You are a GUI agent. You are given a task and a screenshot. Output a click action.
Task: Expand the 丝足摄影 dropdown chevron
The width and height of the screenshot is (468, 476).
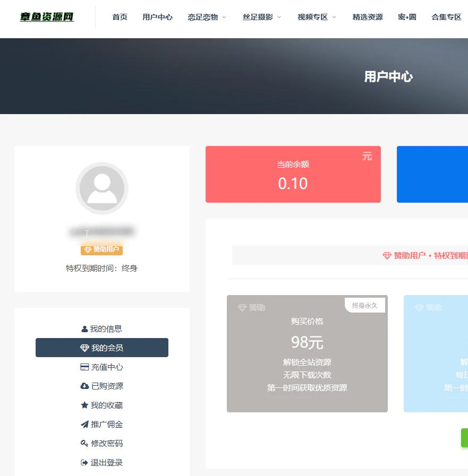[x=279, y=18]
